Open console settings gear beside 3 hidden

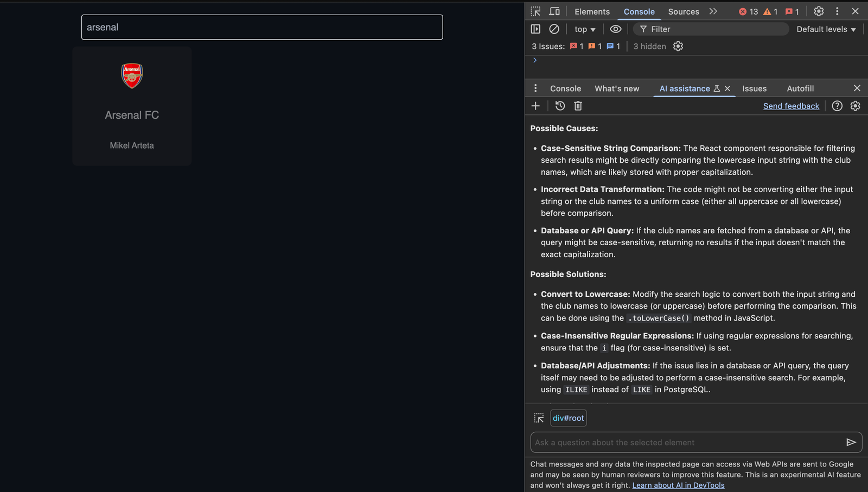tap(678, 47)
